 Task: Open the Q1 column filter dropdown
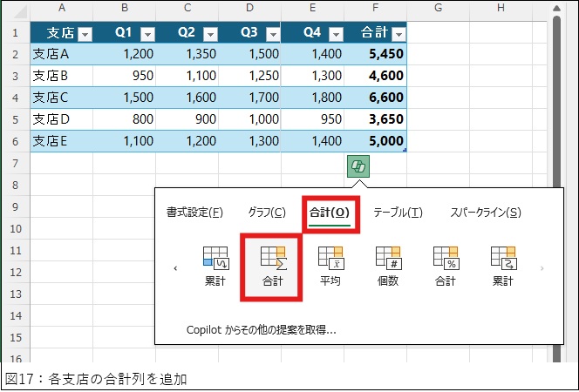click(x=147, y=34)
